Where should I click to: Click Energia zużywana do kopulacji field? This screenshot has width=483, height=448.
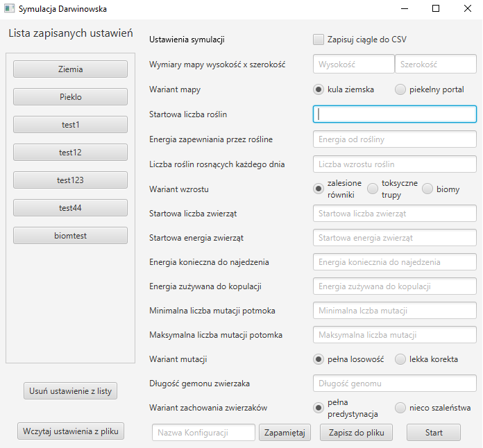(395, 286)
